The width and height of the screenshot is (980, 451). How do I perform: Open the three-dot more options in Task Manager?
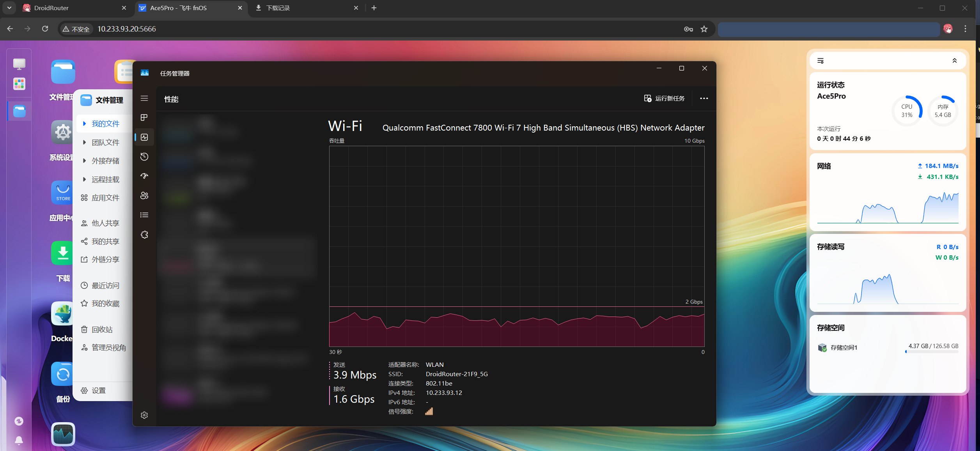tap(704, 98)
